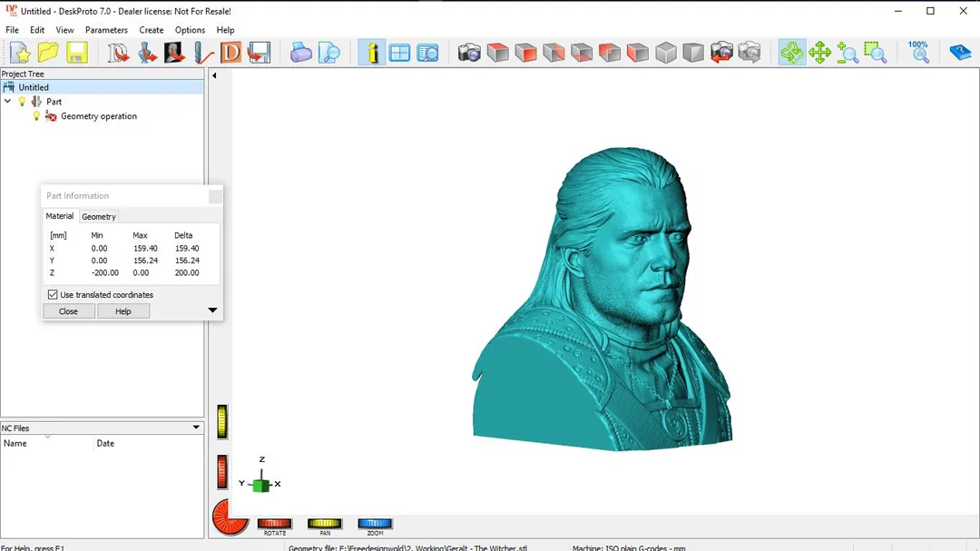Open the NC Files panel dropdown arrow
Screen dimensions: 980x551
click(x=196, y=428)
